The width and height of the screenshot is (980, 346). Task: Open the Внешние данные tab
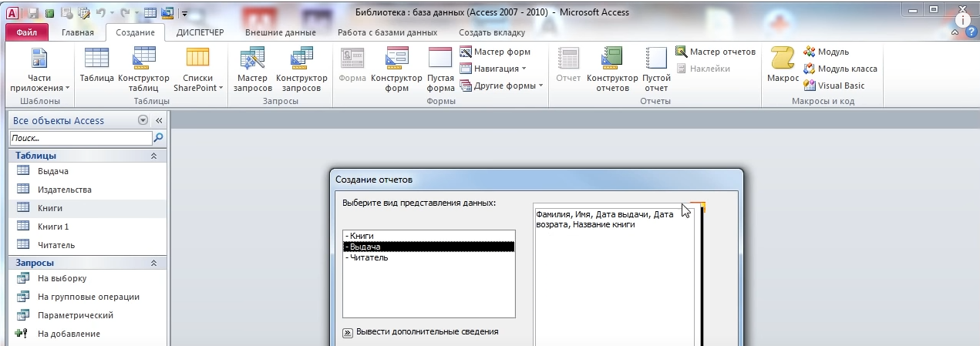point(281,32)
